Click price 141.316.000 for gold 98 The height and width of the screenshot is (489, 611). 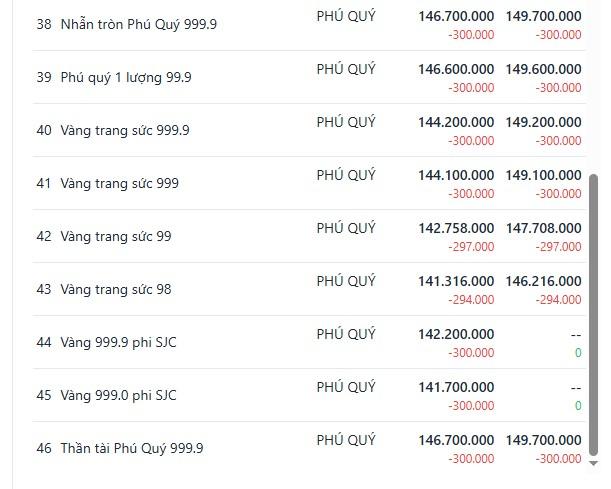pos(456,281)
